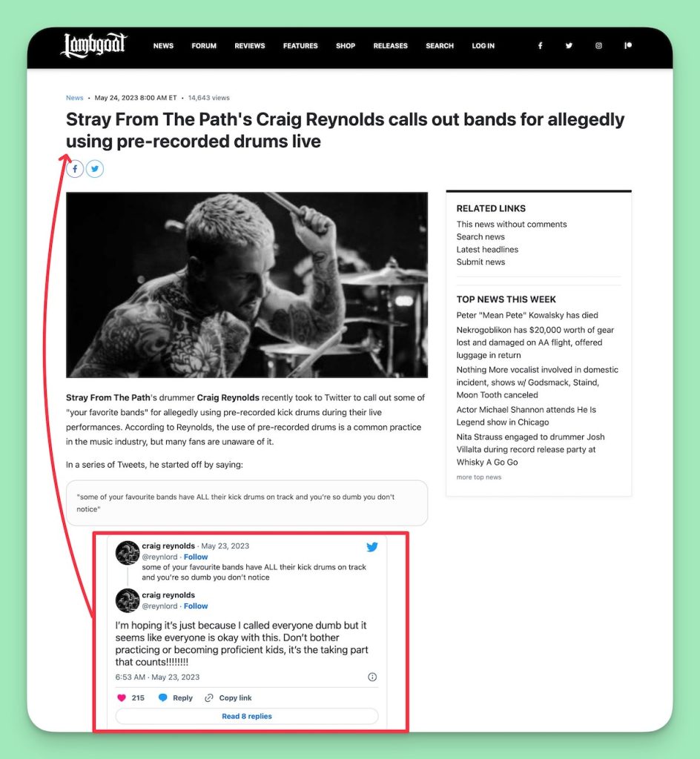The image size is (700, 759).
Task: Copy link to the tweet
Action: pyautogui.click(x=228, y=697)
